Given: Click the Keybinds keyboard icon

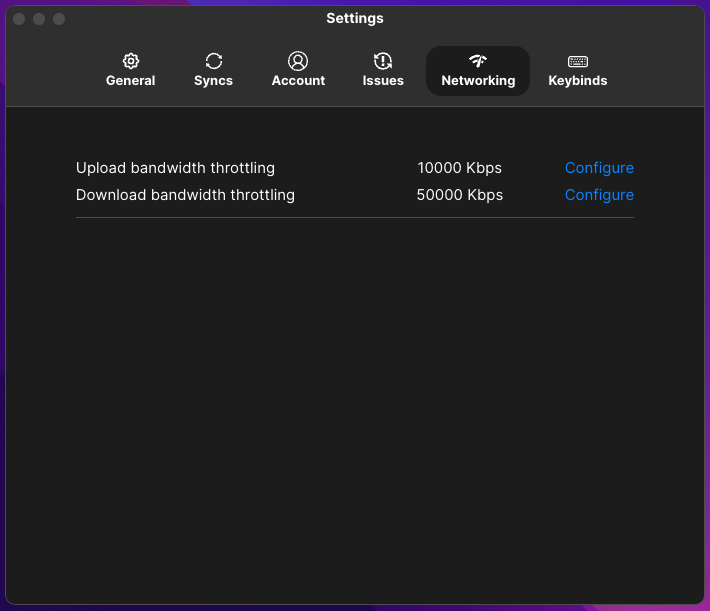Looking at the screenshot, I should click(x=578, y=61).
